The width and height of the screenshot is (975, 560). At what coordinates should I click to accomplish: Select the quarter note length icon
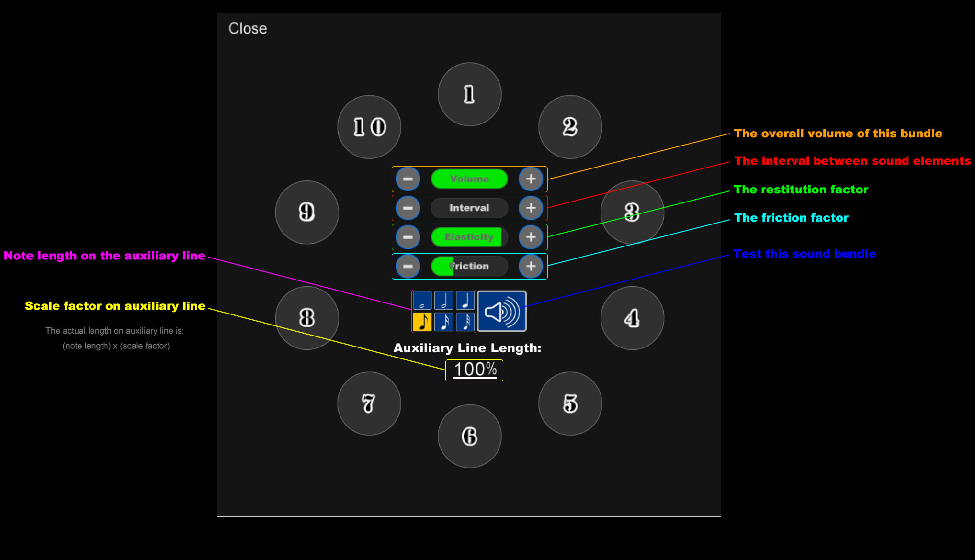tap(465, 301)
